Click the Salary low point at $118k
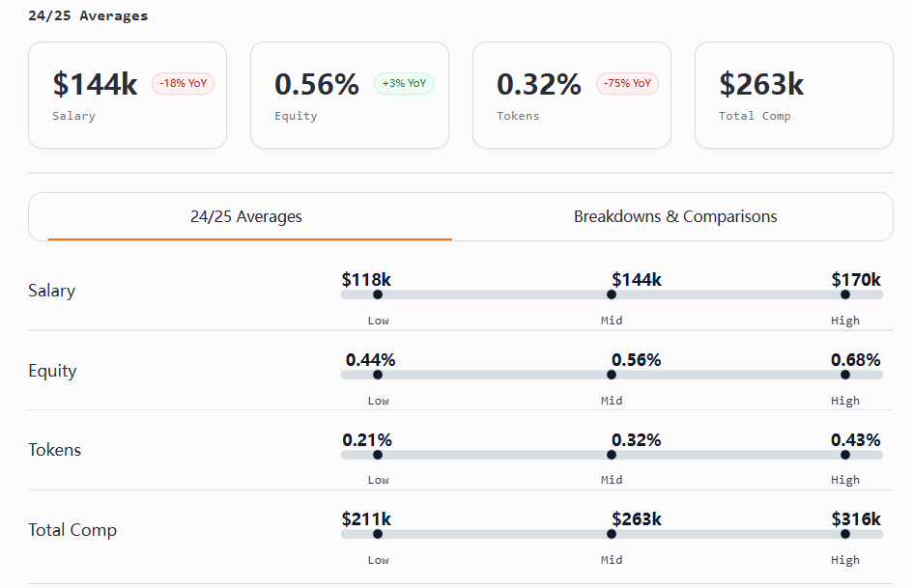 [x=378, y=294]
